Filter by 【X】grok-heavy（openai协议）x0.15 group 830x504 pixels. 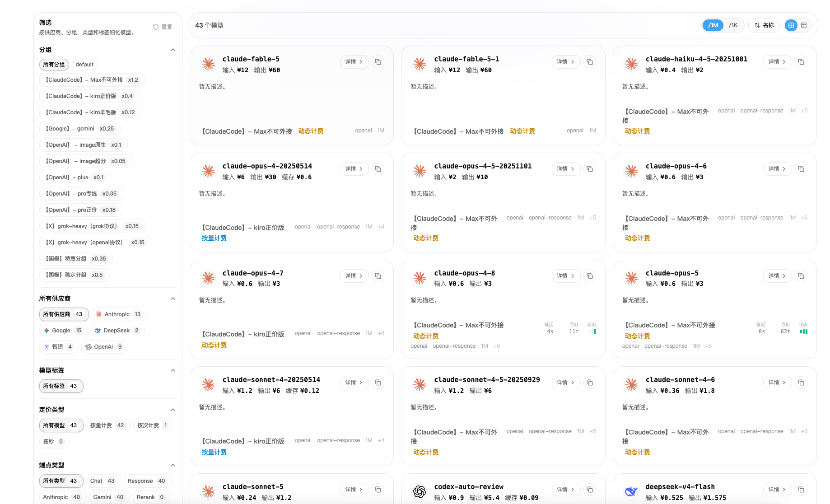95,243
